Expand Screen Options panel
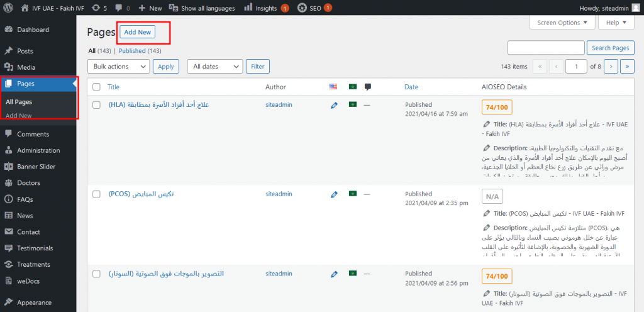Image resolution: width=644 pixels, height=312 pixels. click(x=562, y=23)
